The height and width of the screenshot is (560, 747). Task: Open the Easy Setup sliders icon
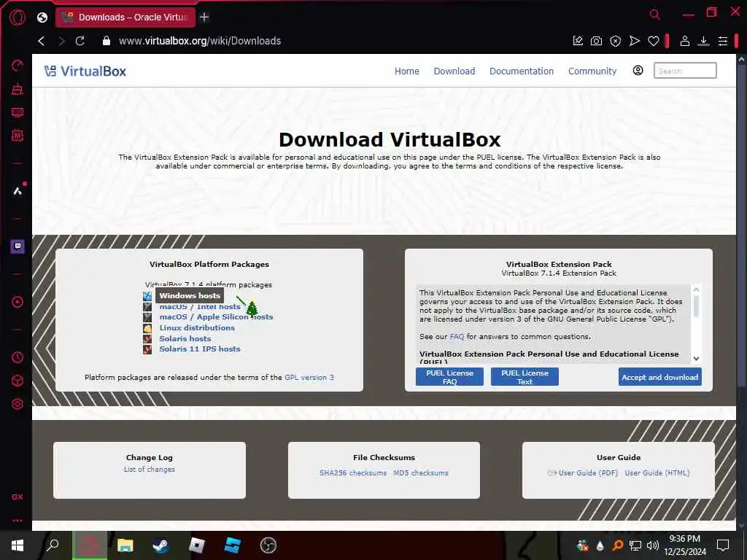[x=723, y=42]
